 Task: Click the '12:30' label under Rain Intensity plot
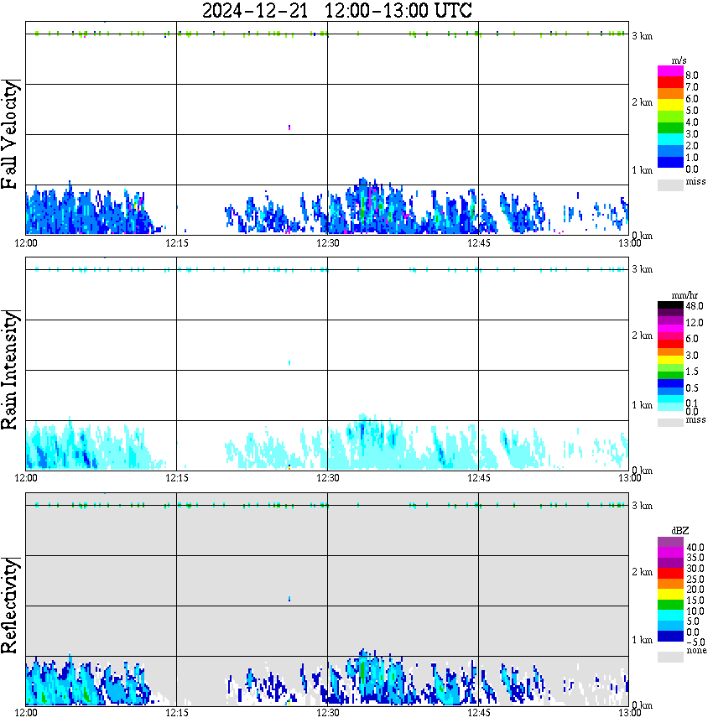[328, 478]
